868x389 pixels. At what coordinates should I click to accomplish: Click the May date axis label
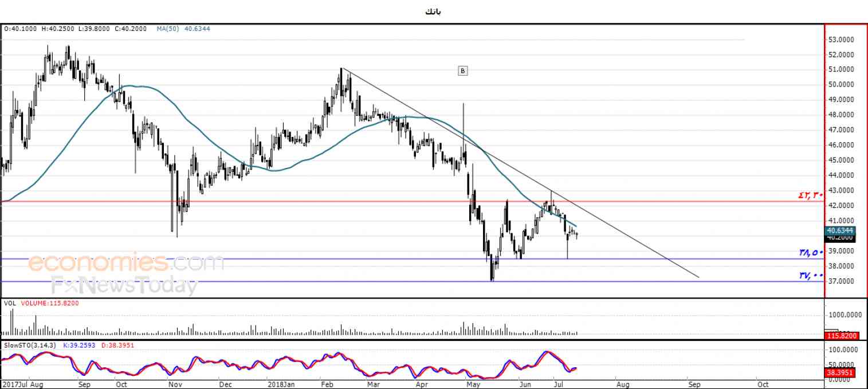(473, 384)
